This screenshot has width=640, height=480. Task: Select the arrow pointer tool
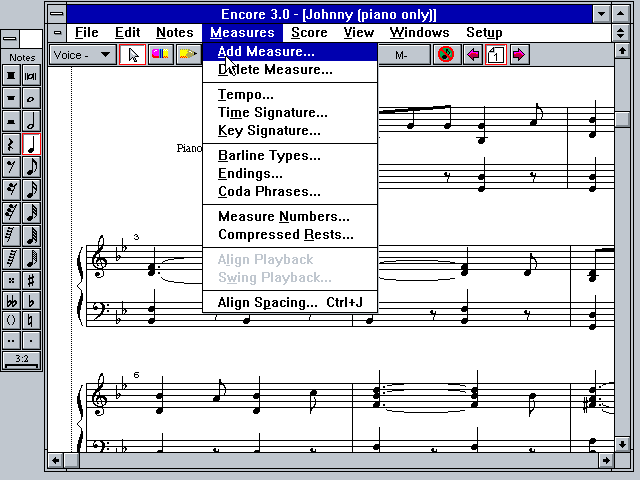point(132,55)
